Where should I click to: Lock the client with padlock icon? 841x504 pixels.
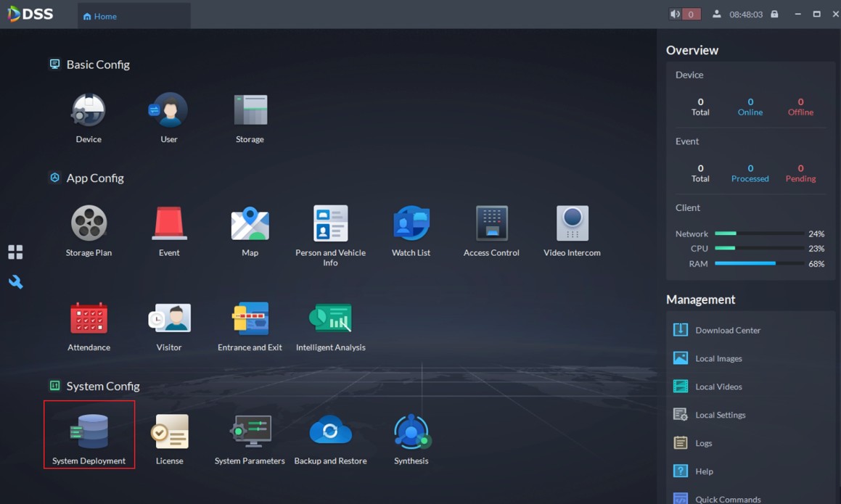(x=774, y=15)
